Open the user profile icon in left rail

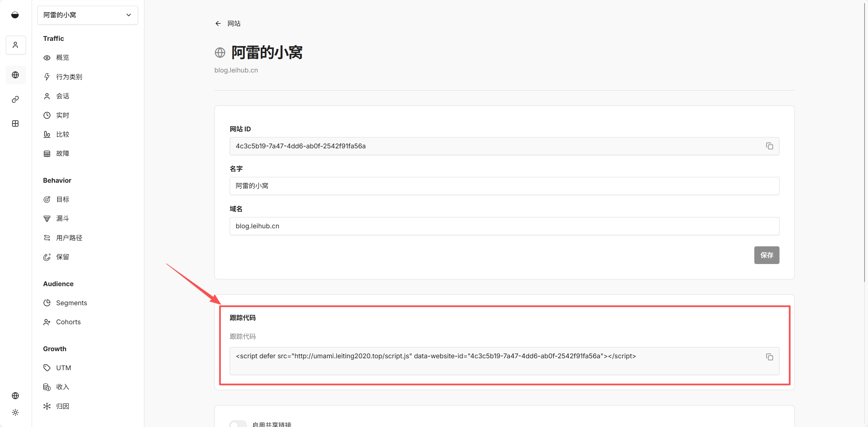click(x=15, y=45)
